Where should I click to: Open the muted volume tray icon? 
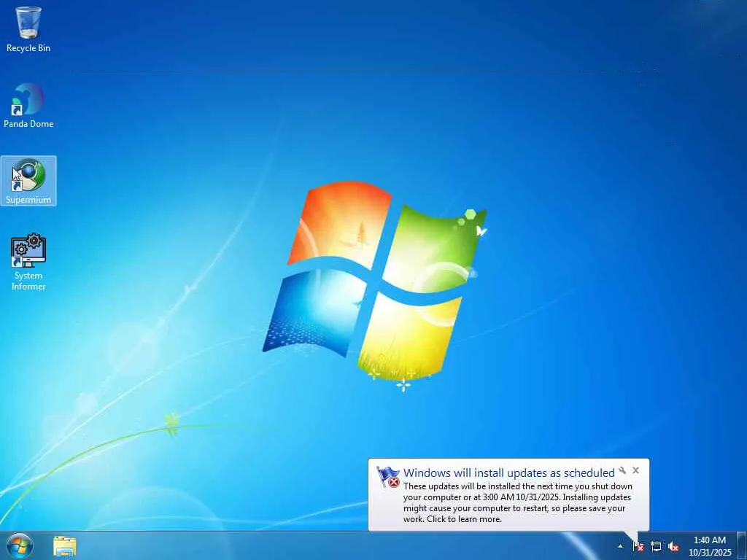click(x=673, y=546)
